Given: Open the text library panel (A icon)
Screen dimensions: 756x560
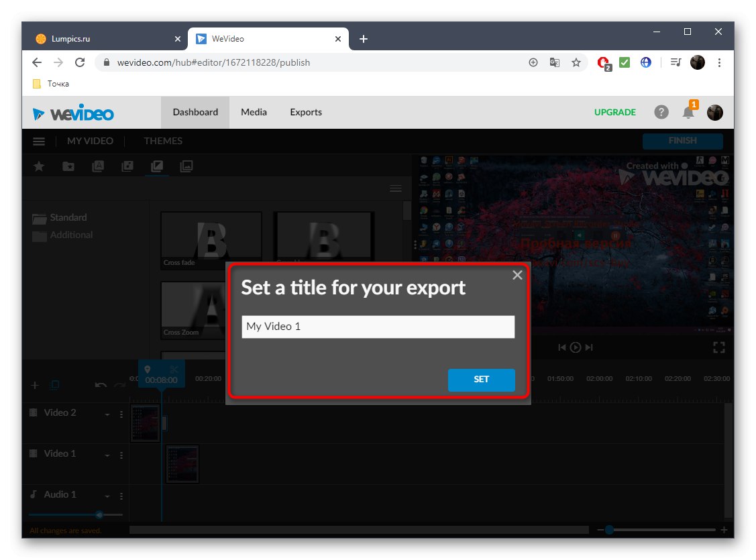Looking at the screenshot, I should [x=97, y=166].
